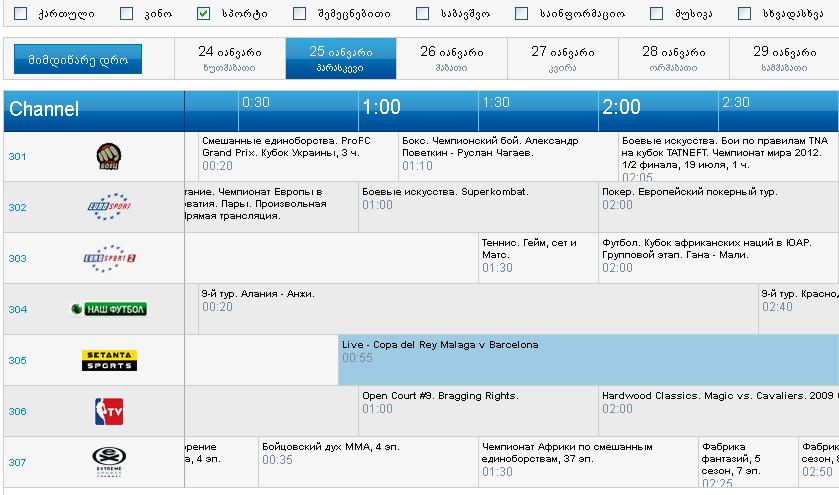Image resolution: width=839 pixels, height=495 pixels.
Task: Click the 0:30 time header marker
Action: [x=256, y=102]
